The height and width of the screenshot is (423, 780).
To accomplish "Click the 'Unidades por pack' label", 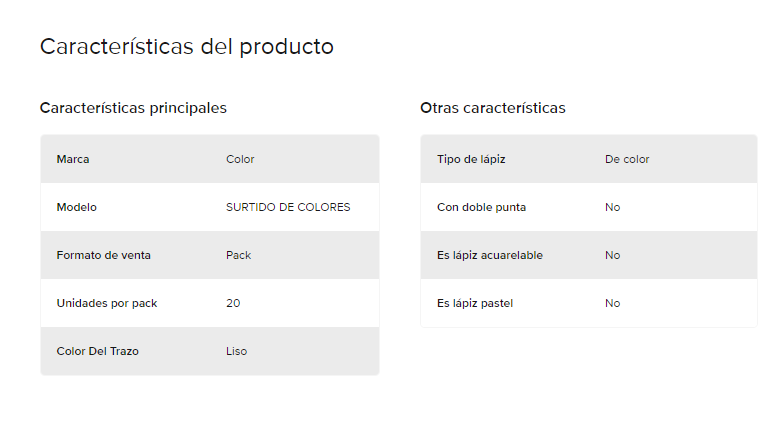I will click(x=107, y=304).
